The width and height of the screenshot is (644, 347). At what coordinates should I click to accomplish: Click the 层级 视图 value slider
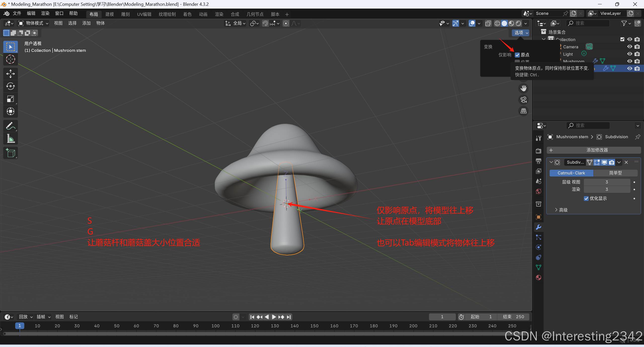[x=607, y=182]
